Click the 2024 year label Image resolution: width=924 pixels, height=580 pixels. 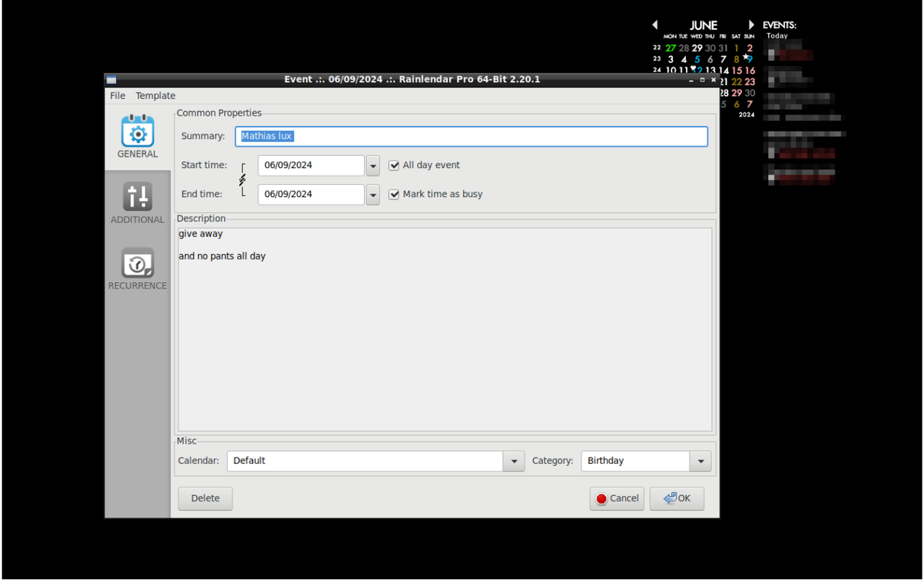[746, 115]
